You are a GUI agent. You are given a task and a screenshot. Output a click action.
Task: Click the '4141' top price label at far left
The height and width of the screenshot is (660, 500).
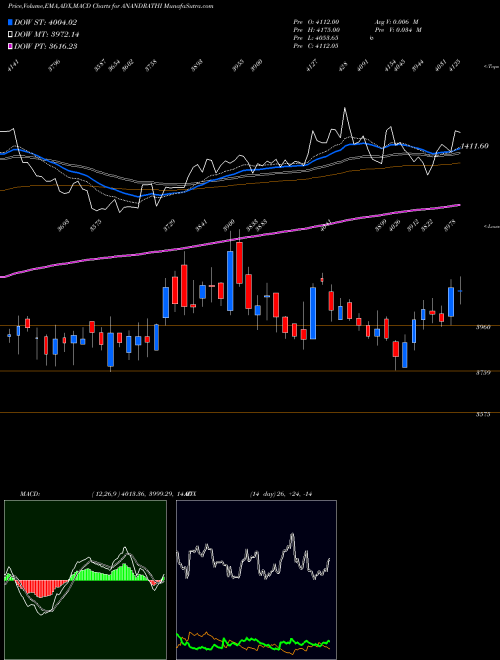[x=13, y=65]
